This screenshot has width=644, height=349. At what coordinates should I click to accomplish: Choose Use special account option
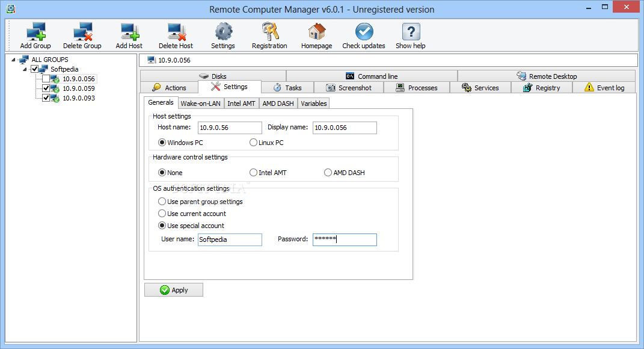pos(162,225)
